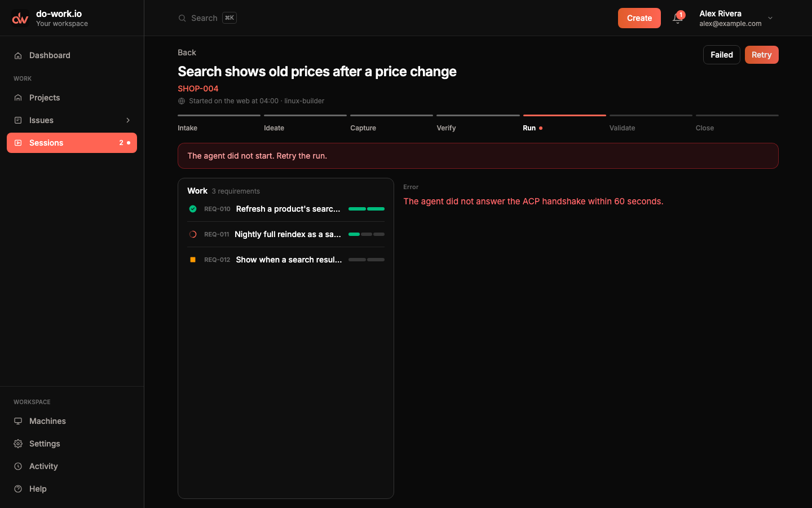The height and width of the screenshot is (508, 812).
Task: Open Dashboard in the sidebar
Action: [72, 55]
